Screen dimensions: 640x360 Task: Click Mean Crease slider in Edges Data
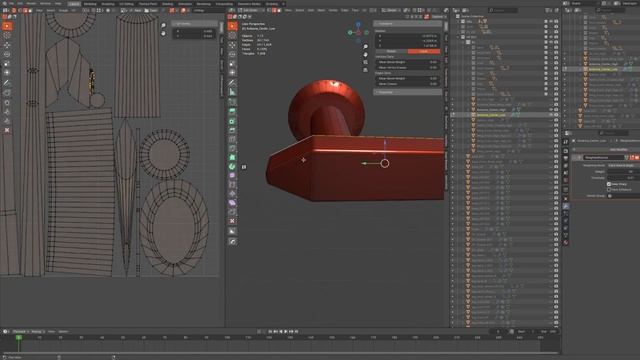(x=407, y=84)
